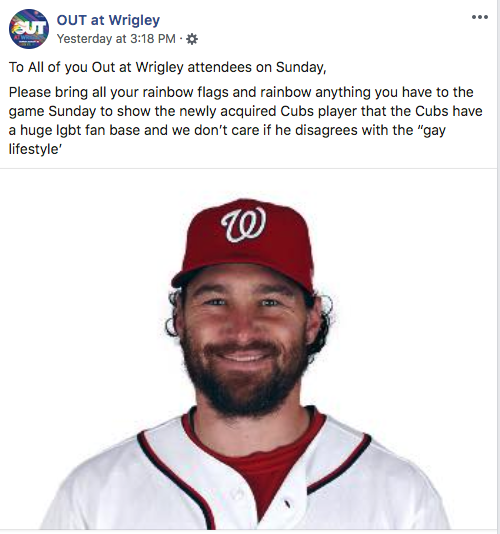
Task: Click the paragraph starting "Please bring all your"
Action: pyautogui.click(x=245, y=121)
